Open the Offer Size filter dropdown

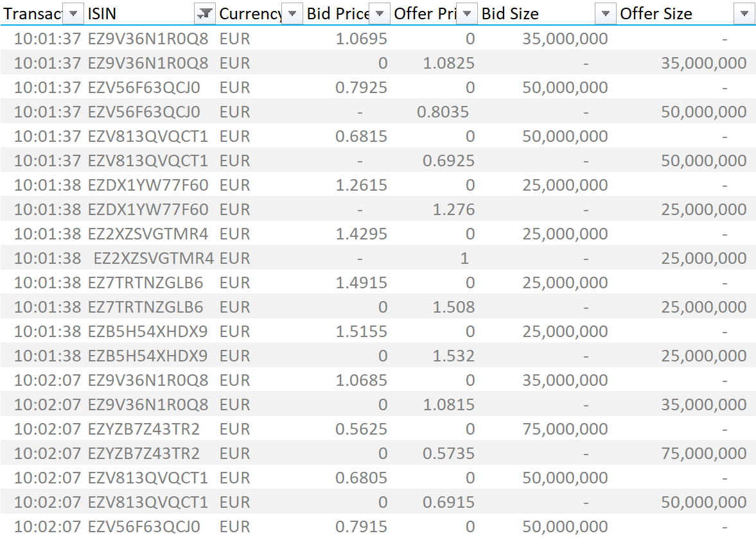tap(744, 13)
